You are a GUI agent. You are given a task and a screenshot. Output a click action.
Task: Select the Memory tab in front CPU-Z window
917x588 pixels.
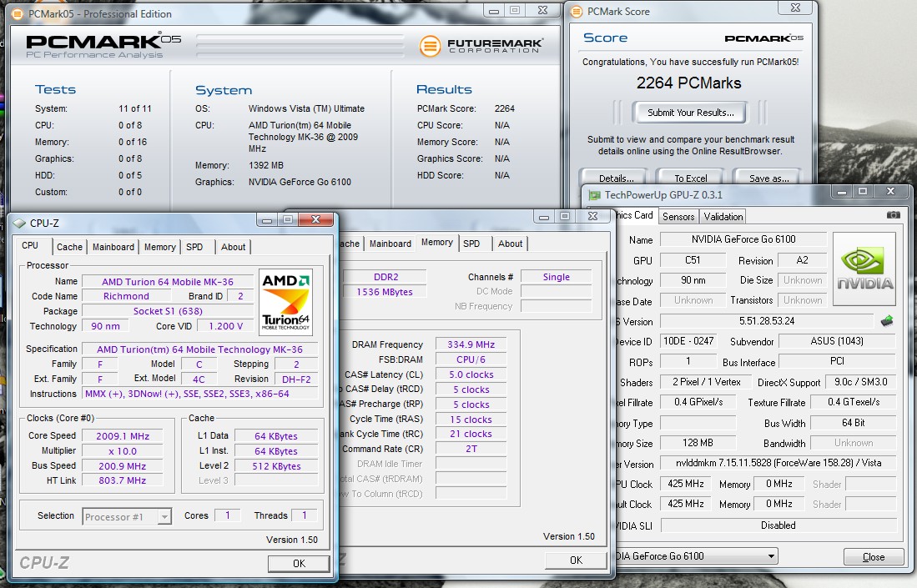coord(159,247)
